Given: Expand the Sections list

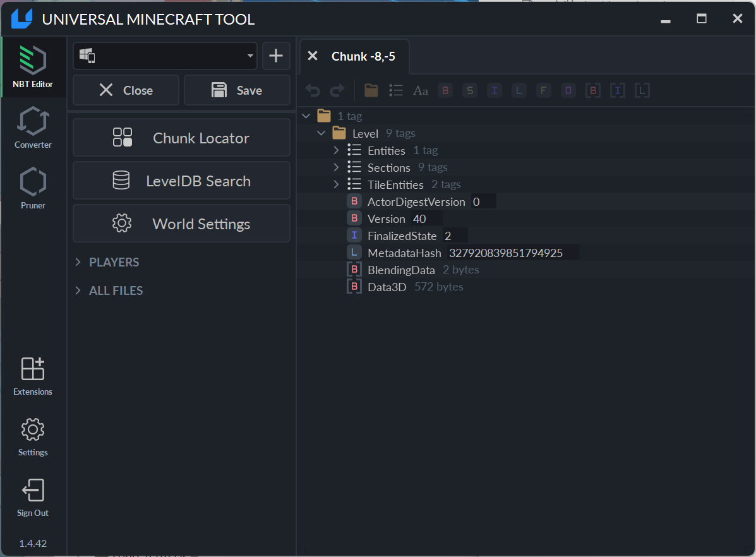Looking at the screenshot, I should (x=336, y=167).
